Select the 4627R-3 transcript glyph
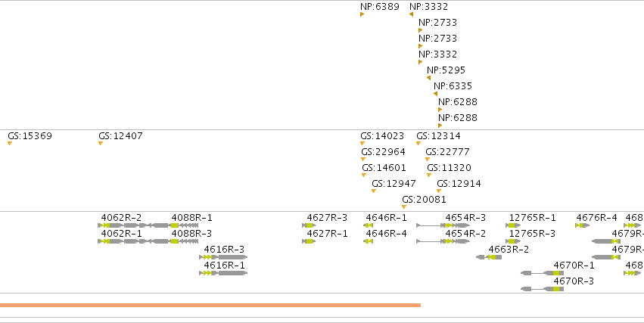The image size is (644, 323). [x=309, y=225]
